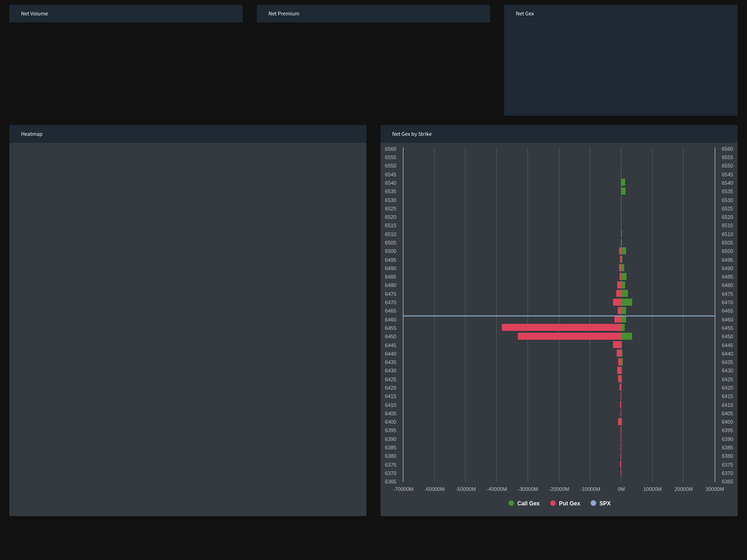Click the green Call Gex bar at strike 6540
Image resolution: width=747 pixels, height=560 pixels.
tap(623, 182)
